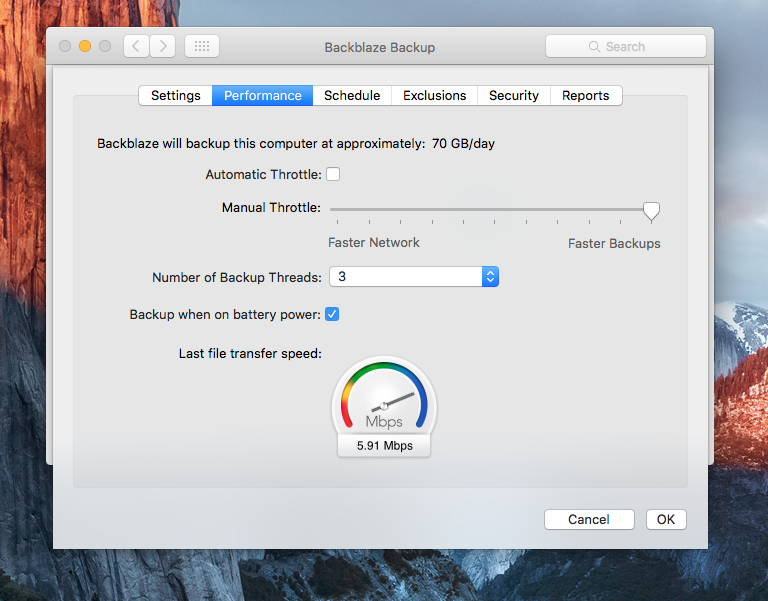Click the Manual Throttle slider thumb
The width and height of the screenshot is (768, 601).
tap(651, 212)
